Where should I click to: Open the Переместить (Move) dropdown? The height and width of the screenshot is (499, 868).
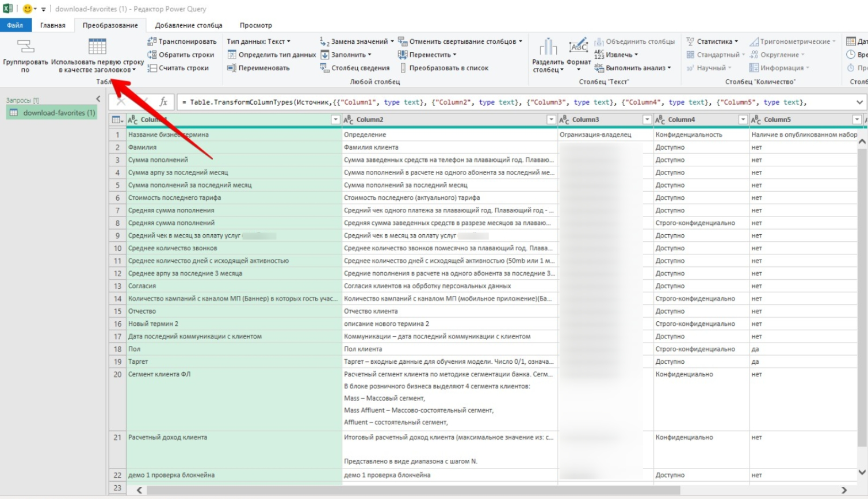pyautogui.click(x=427, y=55)
